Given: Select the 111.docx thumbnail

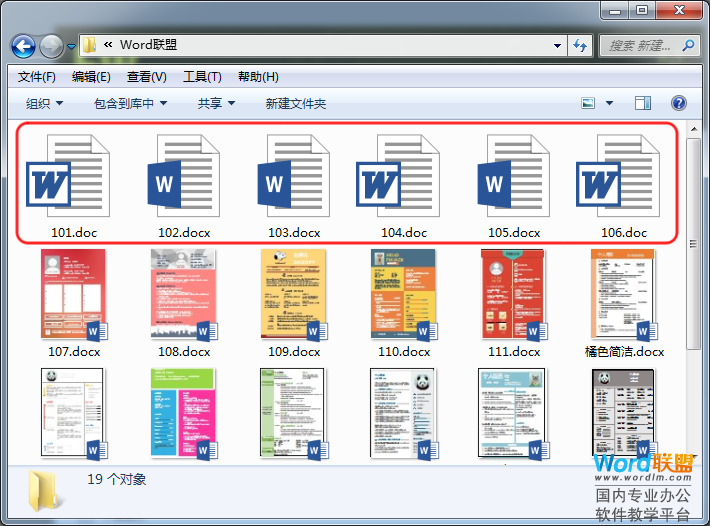Looking at the screenshot, I should pyautogui.click(x=514, y=295).
